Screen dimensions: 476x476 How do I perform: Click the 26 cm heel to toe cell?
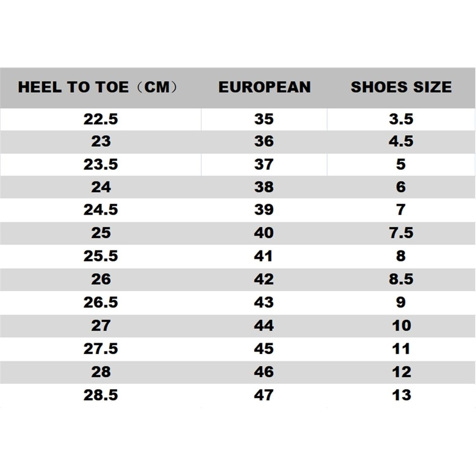point(101,279)
